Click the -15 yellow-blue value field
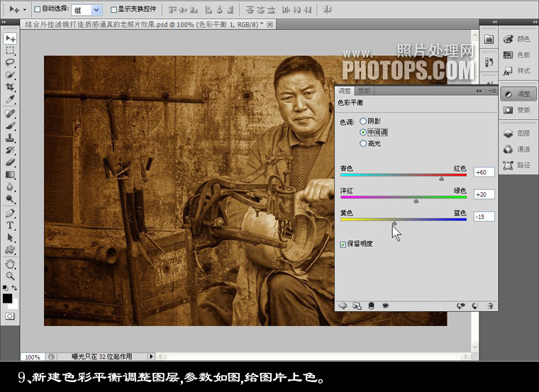This screenshot has height=392, width=539. tap(484, 217)
